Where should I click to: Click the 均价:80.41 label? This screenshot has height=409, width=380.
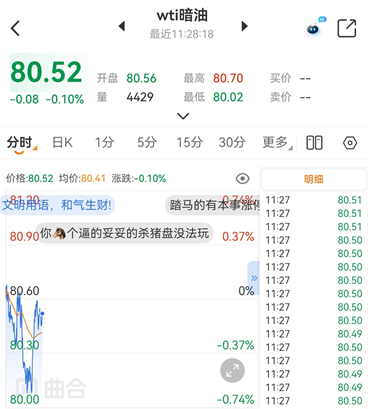pyautogui.click(x=82, y=179)
